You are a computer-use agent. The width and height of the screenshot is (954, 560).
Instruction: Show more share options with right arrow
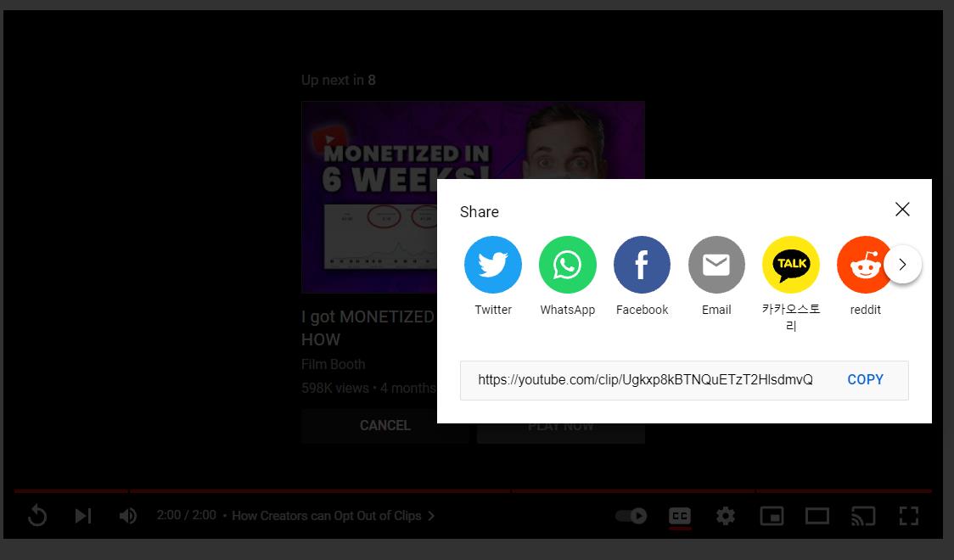click(x=903, y=265)
